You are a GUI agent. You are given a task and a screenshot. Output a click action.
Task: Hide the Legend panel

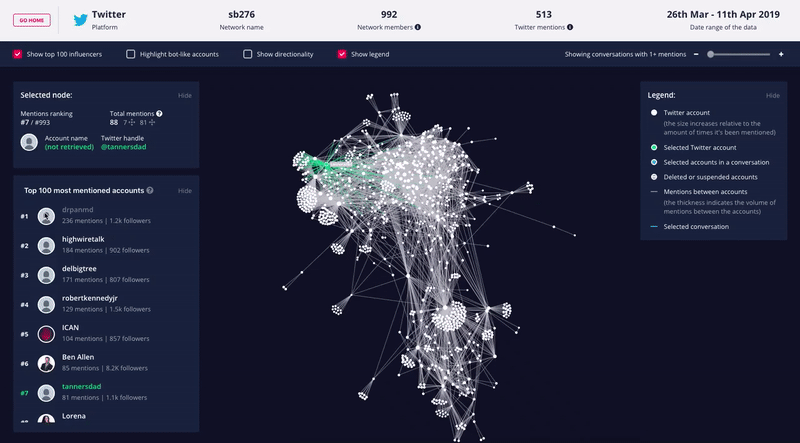click(x=772, y=95)
